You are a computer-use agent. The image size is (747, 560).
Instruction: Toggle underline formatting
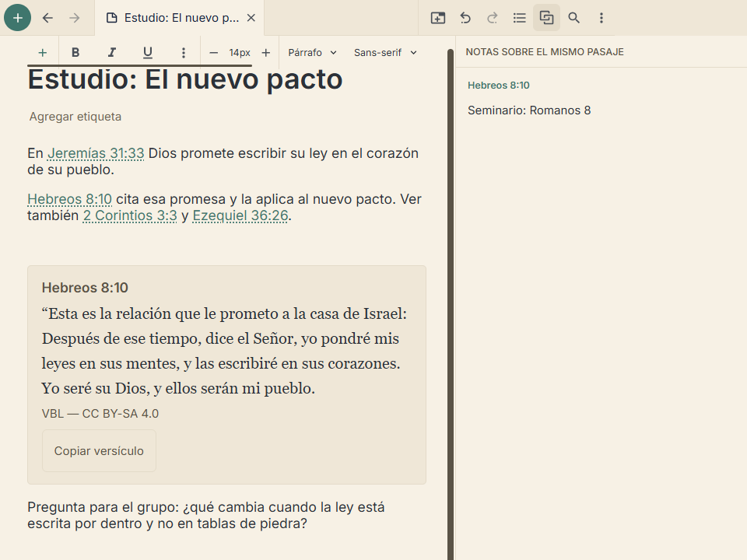(x=148, y=52)
